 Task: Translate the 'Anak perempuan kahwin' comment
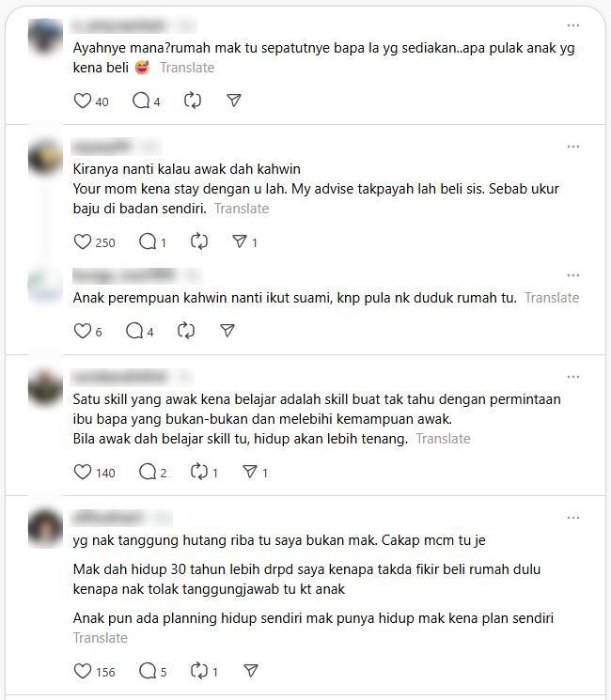(552, 298)
